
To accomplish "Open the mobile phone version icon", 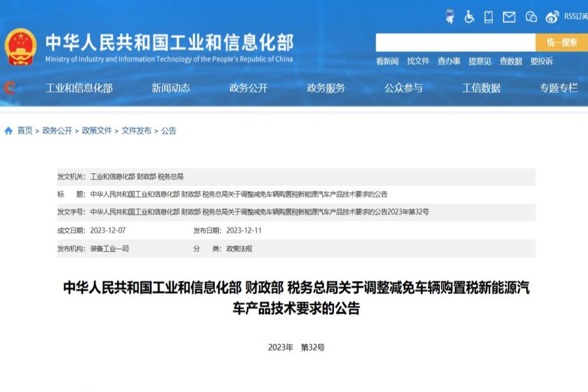I will pyautogui.click(x=488, y=17).
